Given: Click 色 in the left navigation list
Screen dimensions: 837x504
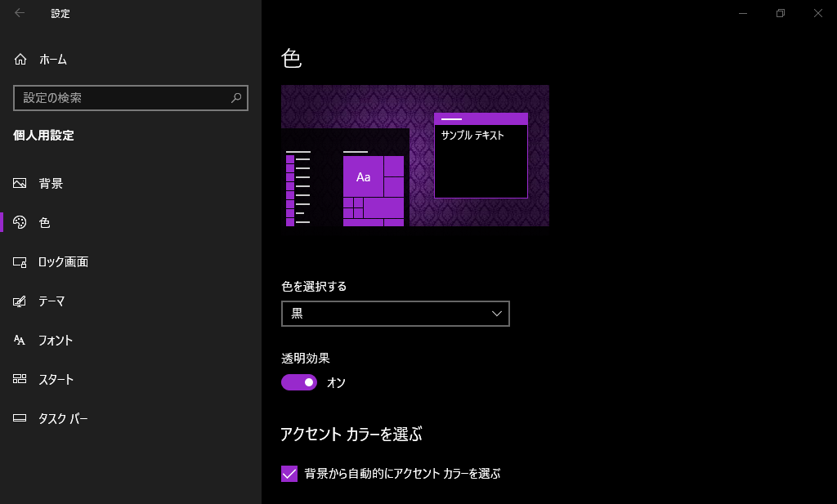Looking at the screenshot, I should pos(45,222).
